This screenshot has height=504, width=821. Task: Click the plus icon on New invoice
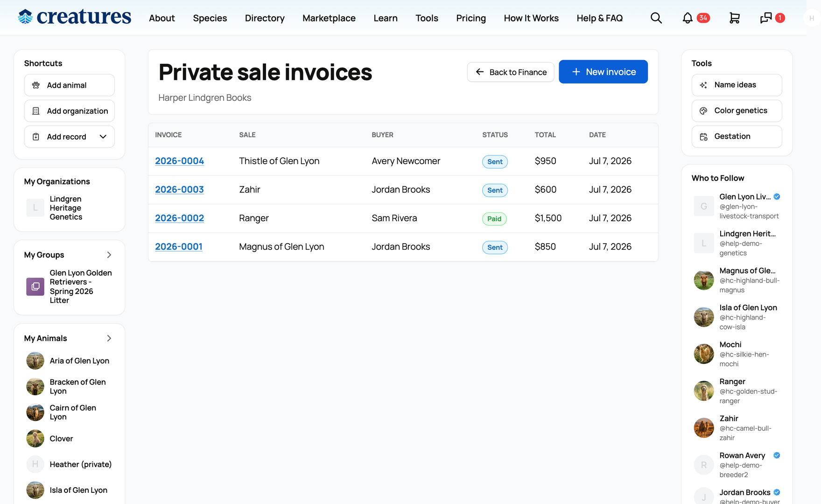(x=576, y=72)
